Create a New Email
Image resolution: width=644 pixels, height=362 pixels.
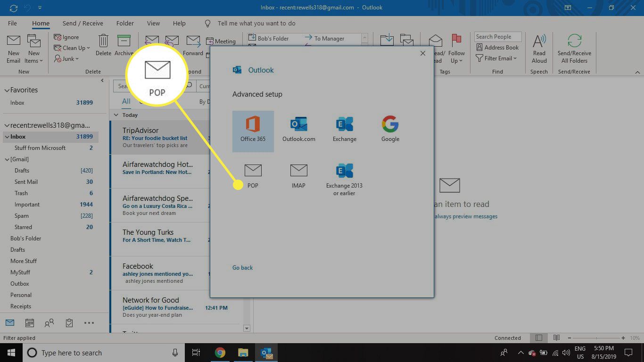(x=13, y=49)
